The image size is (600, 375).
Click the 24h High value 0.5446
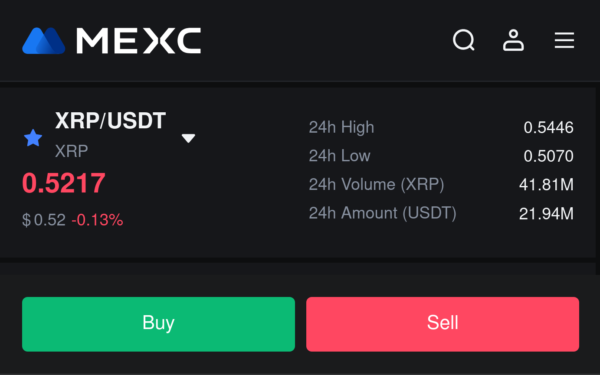tap(548, 127)
